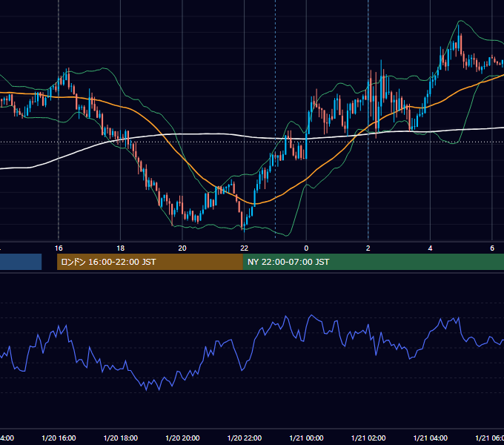
Task: Click the 1/21 00:00 date label
Action: point(306,438)
